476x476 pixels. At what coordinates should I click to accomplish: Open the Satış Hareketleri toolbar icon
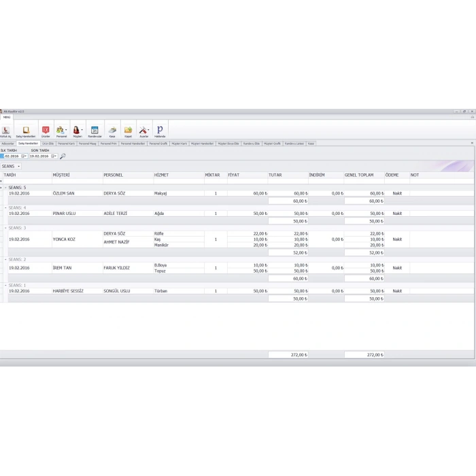[x=27, y=131]
